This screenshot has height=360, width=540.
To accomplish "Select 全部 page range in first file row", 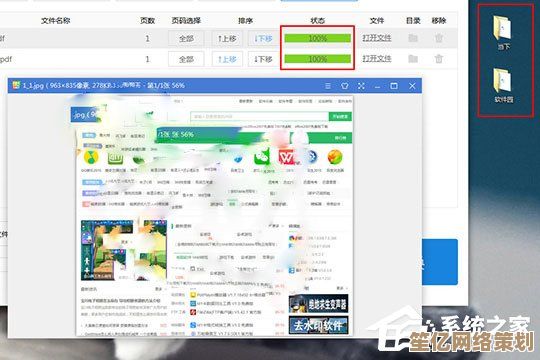I will pos(186,38).
